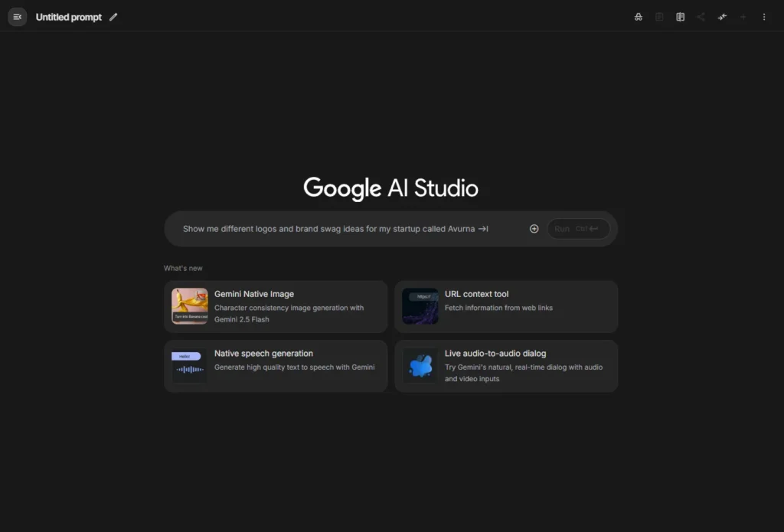Click the waveform thumbnail on Native speech generation
This screenshot has height=532, width=784.
[190, 365]
